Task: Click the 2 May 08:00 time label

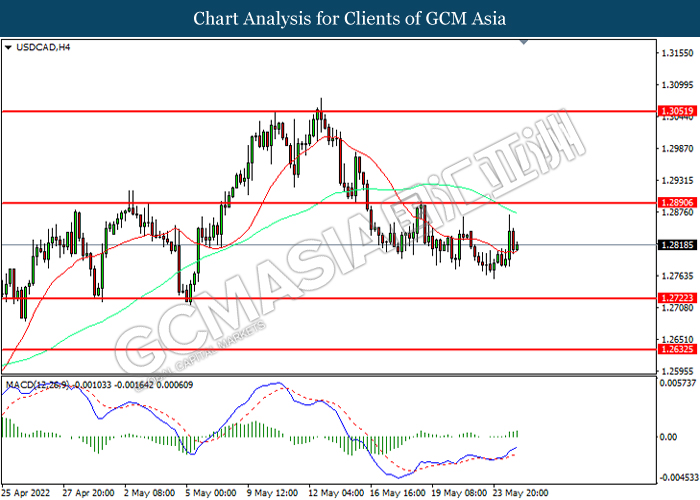Action: [x=150, y=493]
